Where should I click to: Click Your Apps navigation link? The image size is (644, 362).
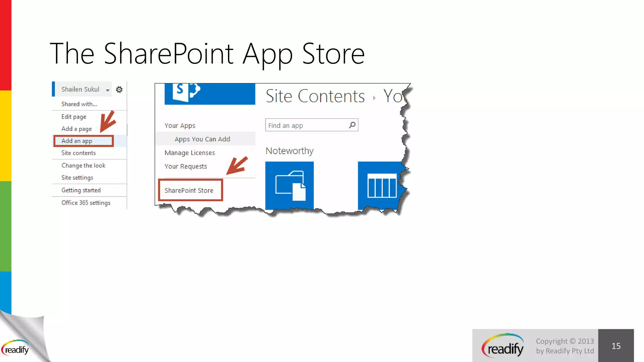pyautogui.click(x=180, y=126)
